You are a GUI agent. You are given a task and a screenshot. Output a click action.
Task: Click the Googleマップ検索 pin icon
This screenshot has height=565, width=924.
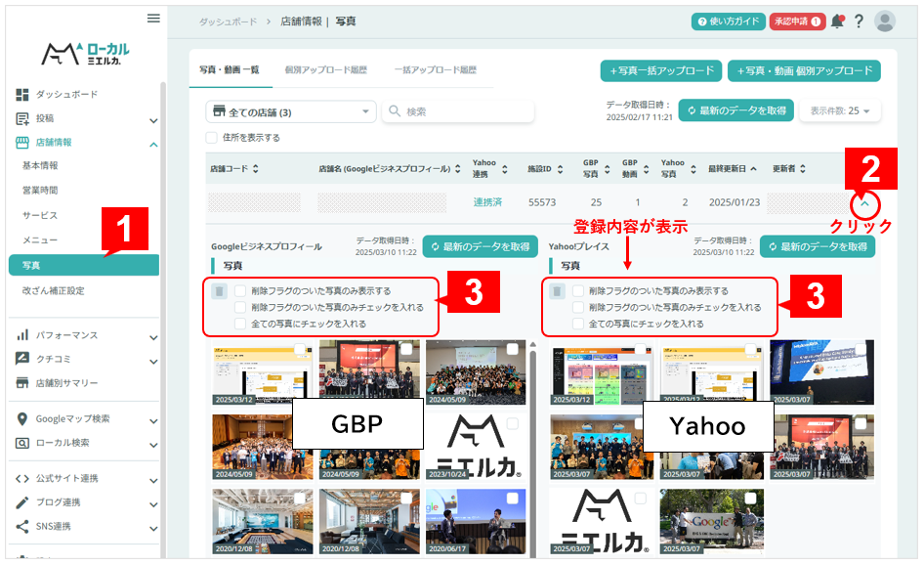(x=22, y=418)
